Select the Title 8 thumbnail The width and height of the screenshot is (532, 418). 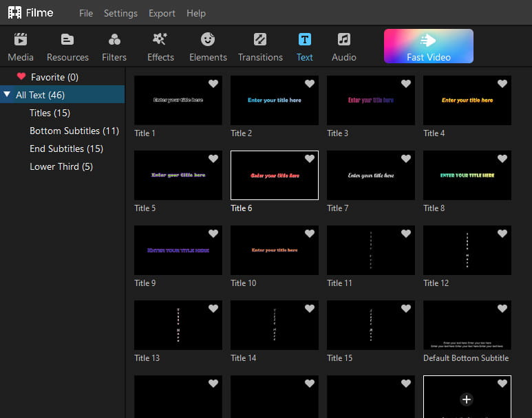(467, 175)
